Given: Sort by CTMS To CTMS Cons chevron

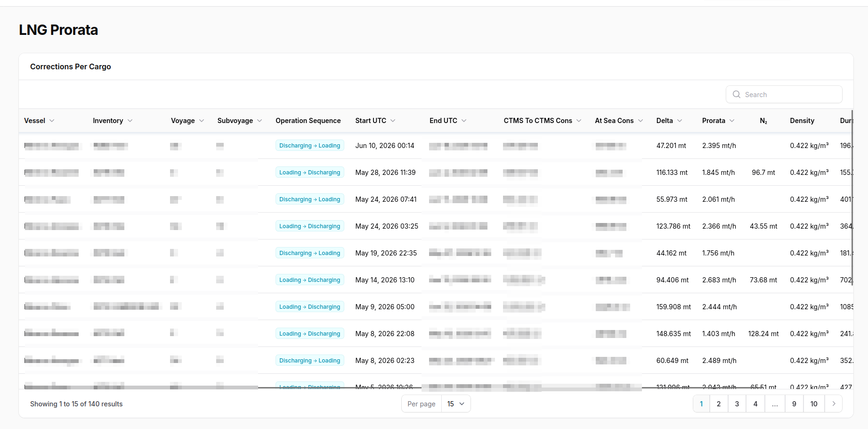Looking at the screenshot, I should tap(579, 121).
